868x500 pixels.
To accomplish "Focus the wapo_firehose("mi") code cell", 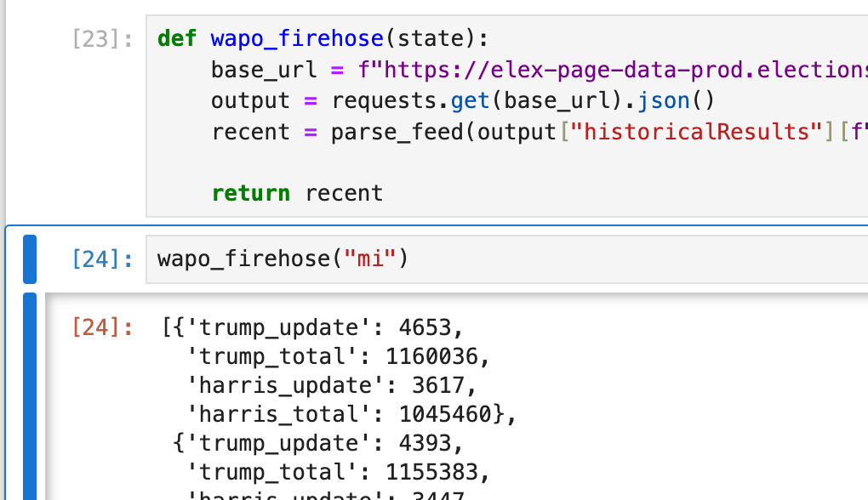I will [x=511, y=259].
